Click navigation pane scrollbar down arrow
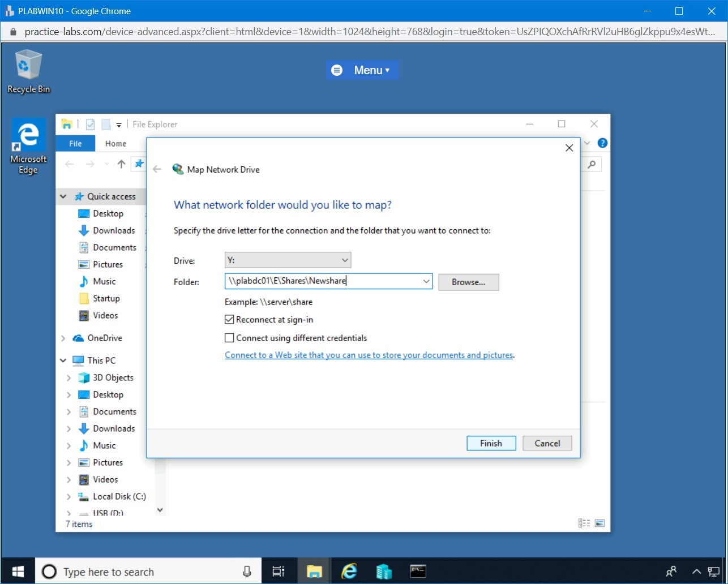This screenshot has height=584, width=728. [160, 510]
